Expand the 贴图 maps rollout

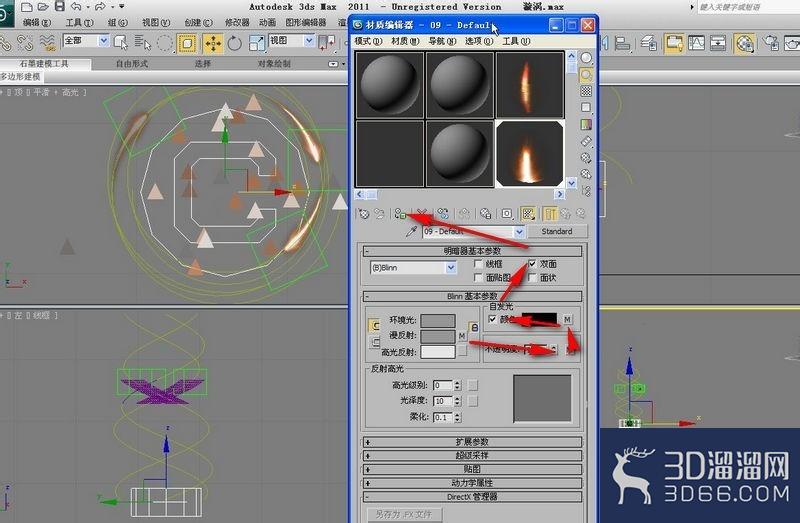click(472, 469)
